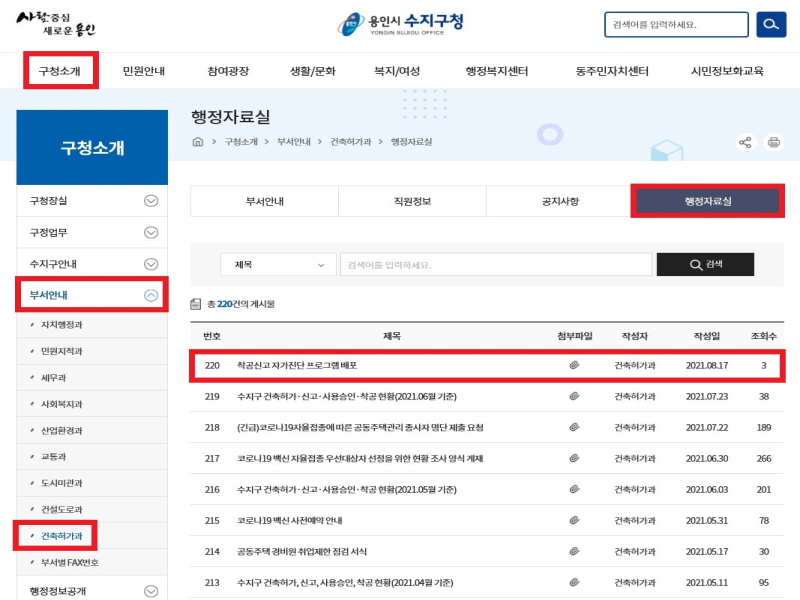Image resolution: width=800 pixels, height=600 pixels.
Task: Select 건축허가과 in the sidebar
Action: point(61,537)
